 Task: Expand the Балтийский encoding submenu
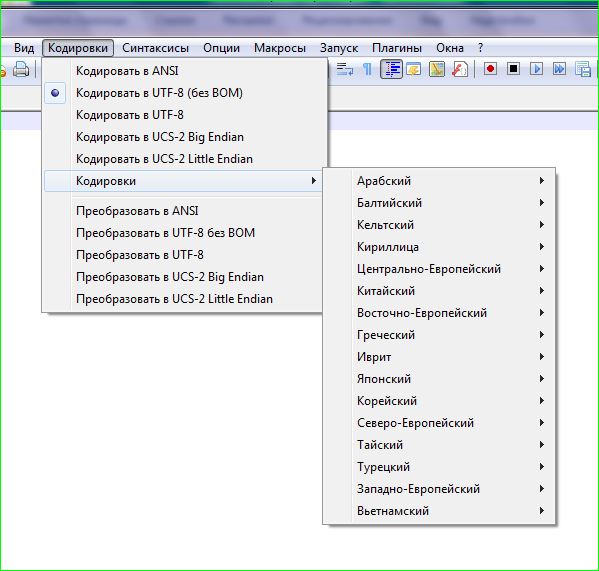pos(439,203)
